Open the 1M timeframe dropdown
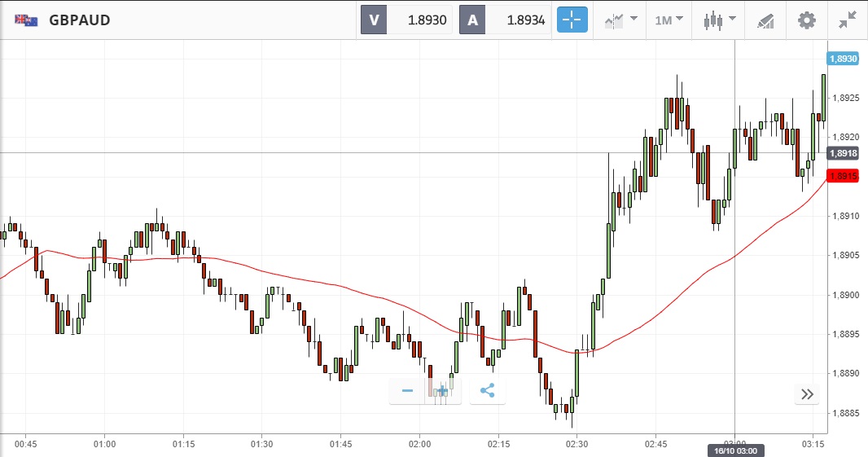The image size is (868, 457). point(669,20)
